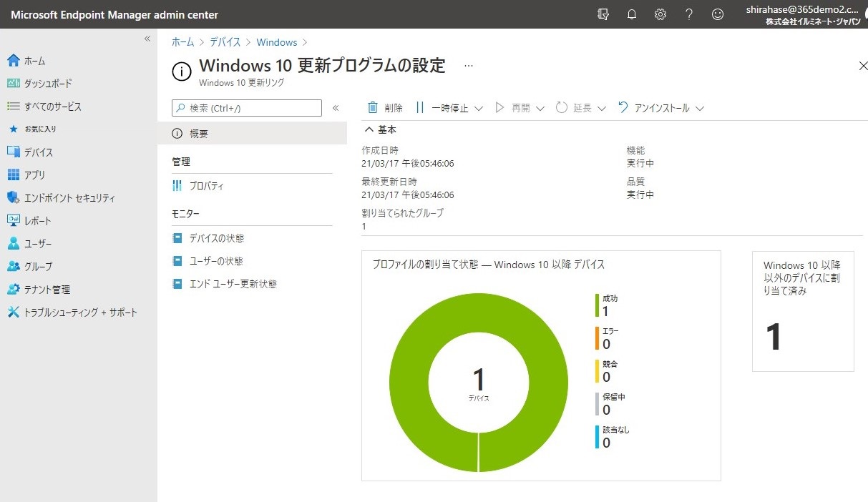
Task: Click the プロパティ bars icon
Action: pyautogui.click(x=177, y=186)
